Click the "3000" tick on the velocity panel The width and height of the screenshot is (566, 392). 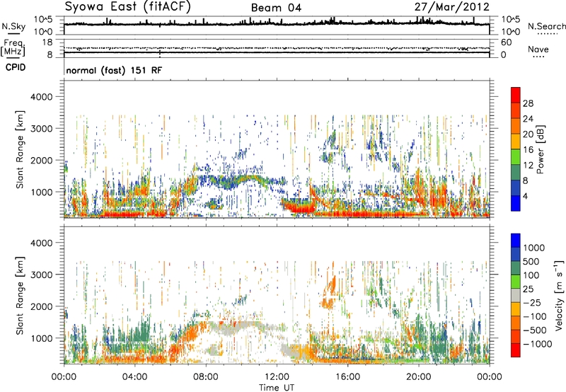(x=41, y=275)
